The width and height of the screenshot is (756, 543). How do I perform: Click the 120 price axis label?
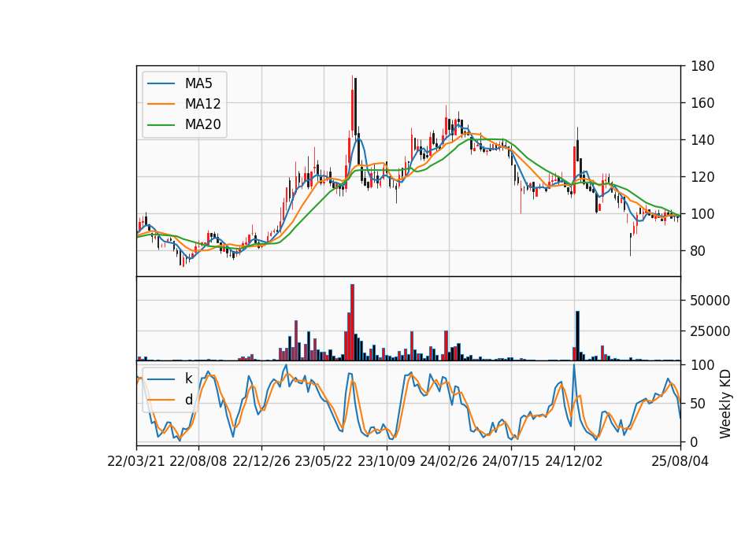coord(702,177)
